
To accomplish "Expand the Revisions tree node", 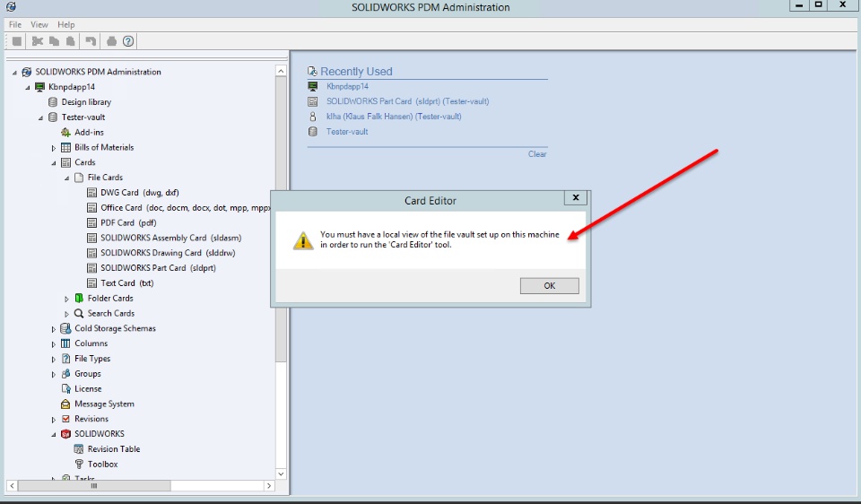I will point(54,420).
